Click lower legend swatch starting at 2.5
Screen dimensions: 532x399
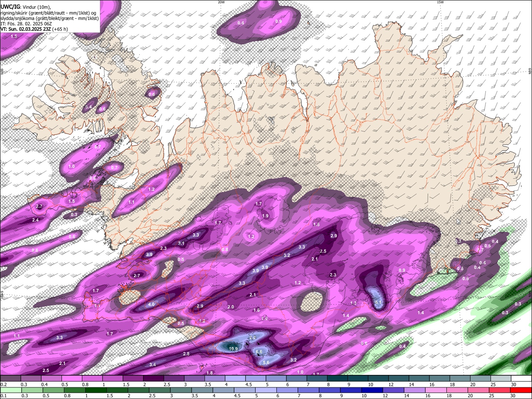[160, 390]
